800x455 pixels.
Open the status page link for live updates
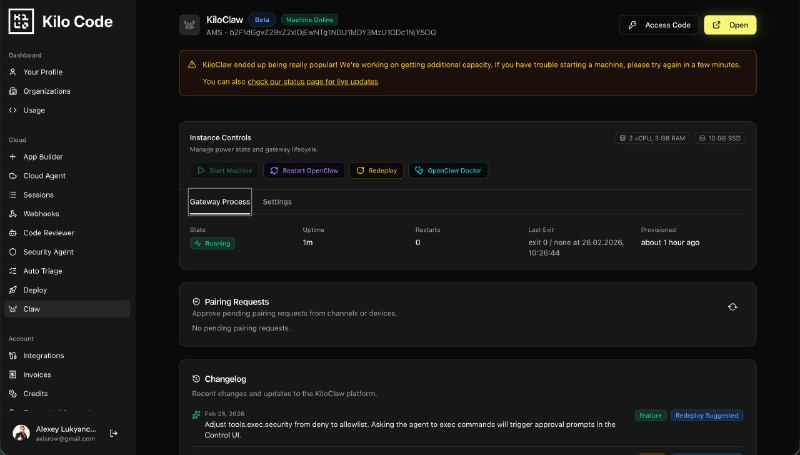(313, 82)
